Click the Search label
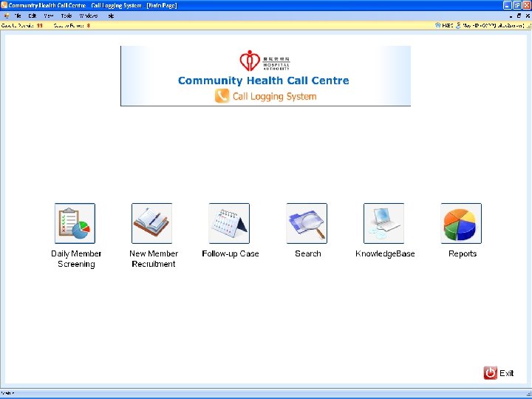The width and height of the screenshot is (532, 399). (307, 253)
